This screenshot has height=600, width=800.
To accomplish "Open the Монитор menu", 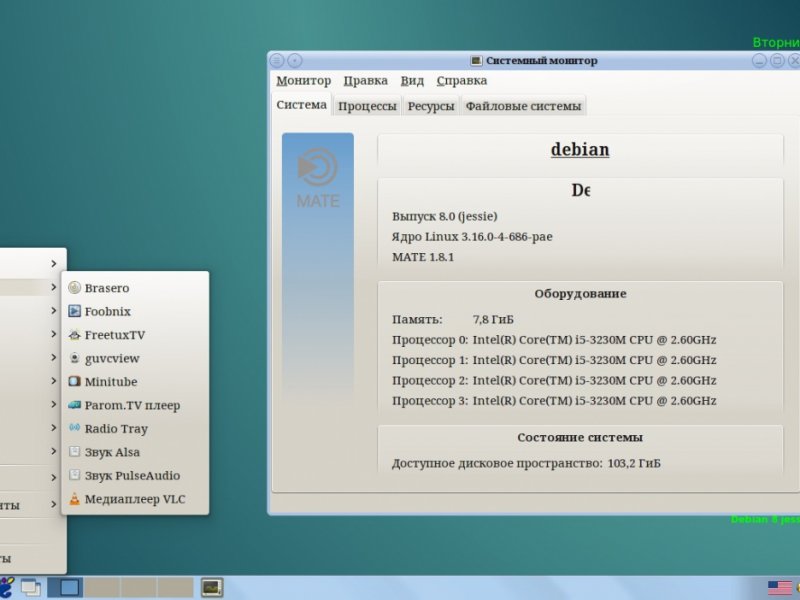I will (304, 81).
